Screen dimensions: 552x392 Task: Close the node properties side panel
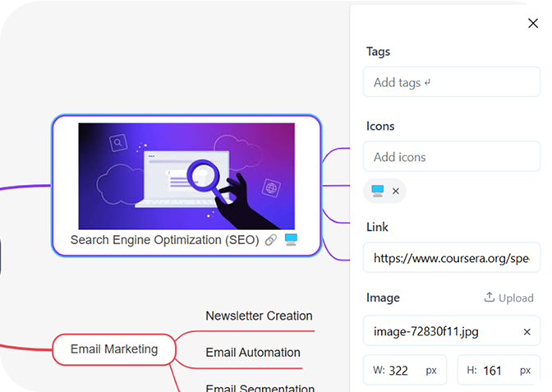(532, 24)
